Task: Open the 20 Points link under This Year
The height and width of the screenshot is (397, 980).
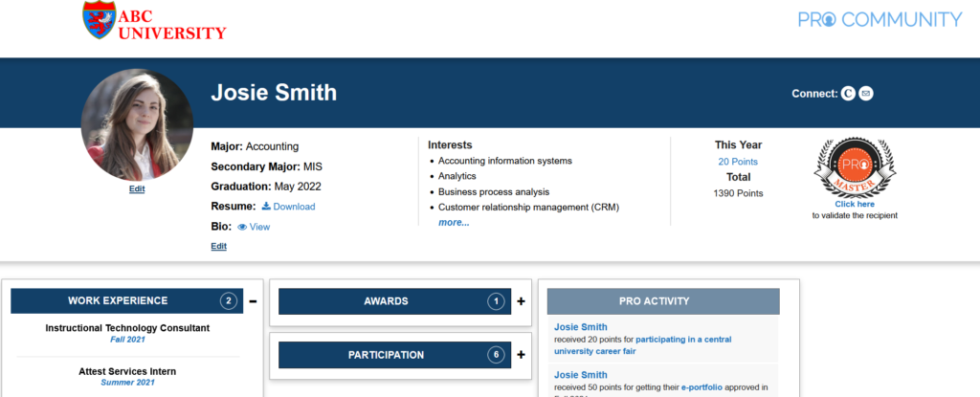Action: (x=738, y=162)
